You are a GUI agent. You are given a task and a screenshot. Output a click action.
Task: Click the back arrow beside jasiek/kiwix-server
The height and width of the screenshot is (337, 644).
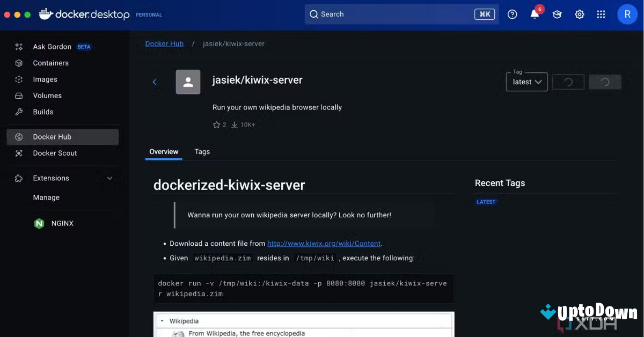click(x=155, y=82)
